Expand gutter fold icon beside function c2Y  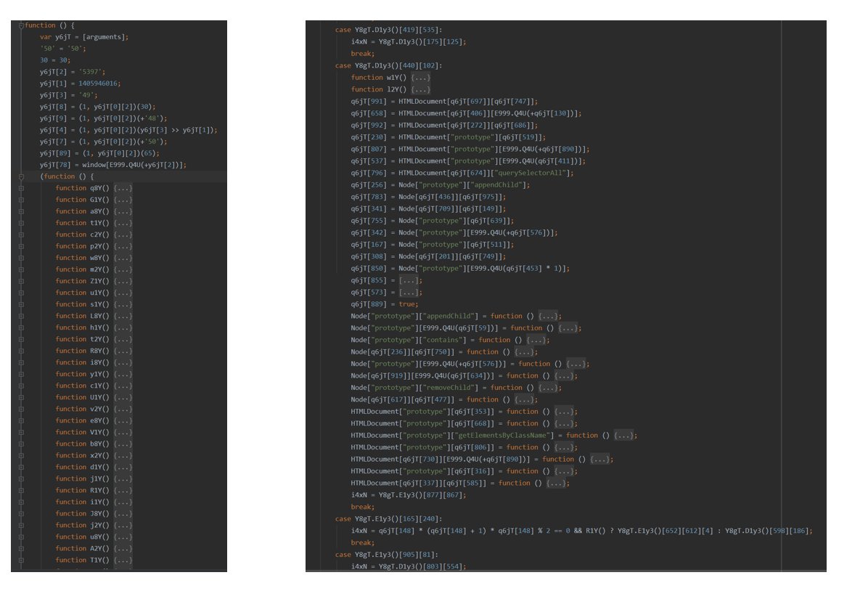click(21, 235)
